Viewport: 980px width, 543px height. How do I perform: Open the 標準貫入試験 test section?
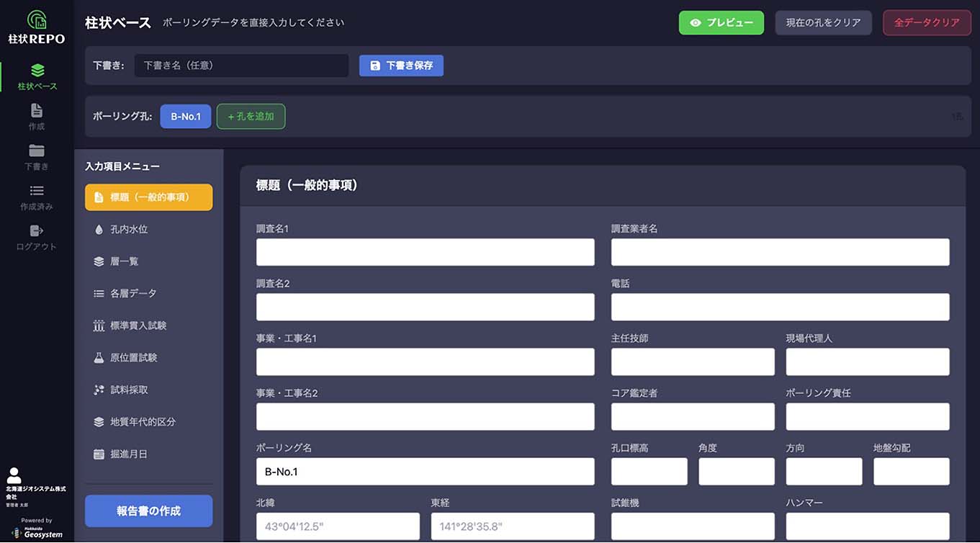pyautogui.click(x=140, y=326)
